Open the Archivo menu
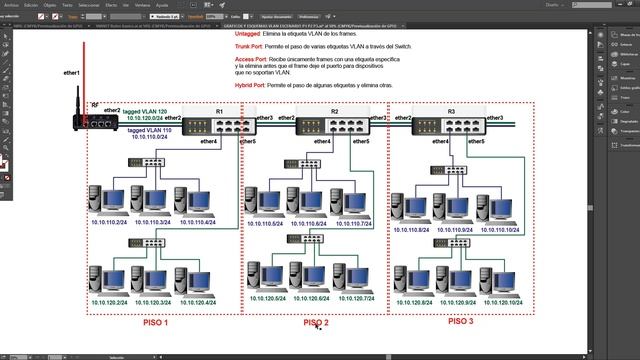640x360 pixels. [x=11, y=5]
